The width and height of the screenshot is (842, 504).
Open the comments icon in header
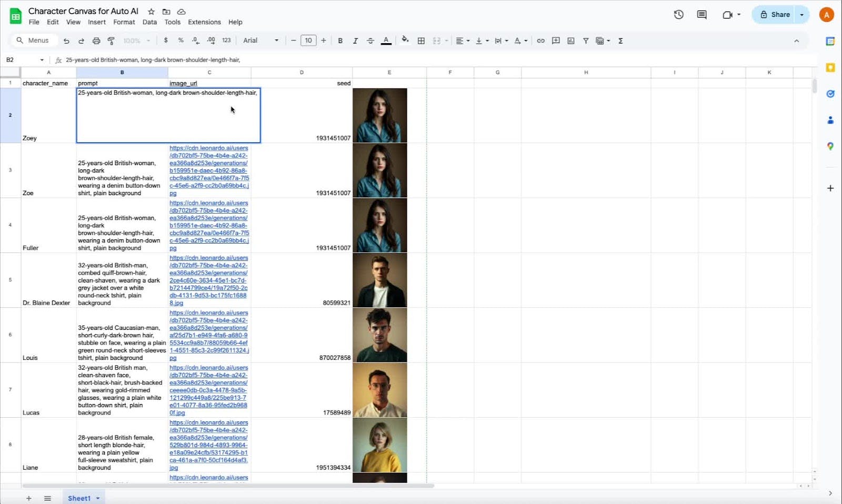click(x=701, y=15)
